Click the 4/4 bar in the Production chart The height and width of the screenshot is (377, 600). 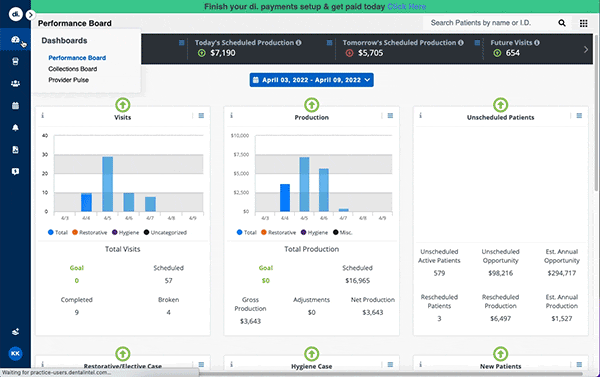285,198
